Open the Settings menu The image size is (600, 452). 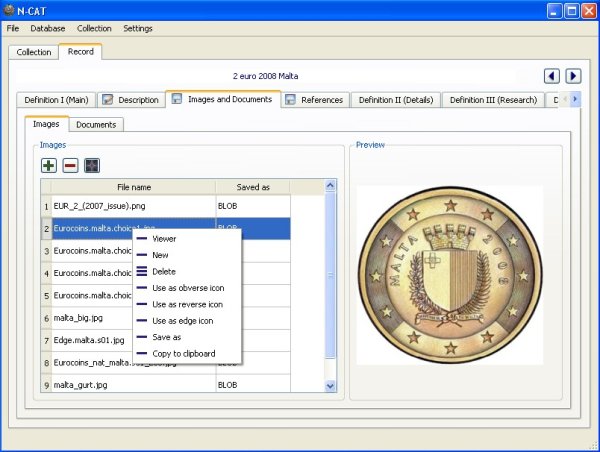(138, 28)
